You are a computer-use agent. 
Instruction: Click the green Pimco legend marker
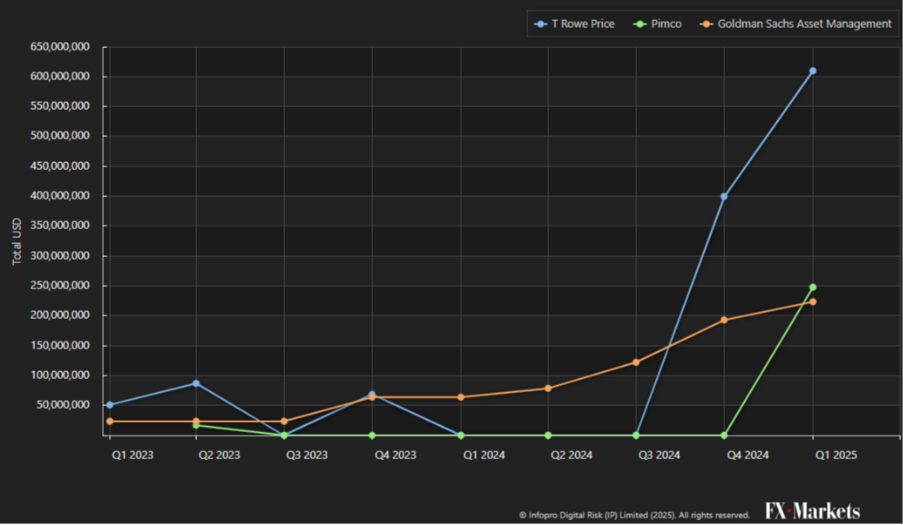pos(640,24)
